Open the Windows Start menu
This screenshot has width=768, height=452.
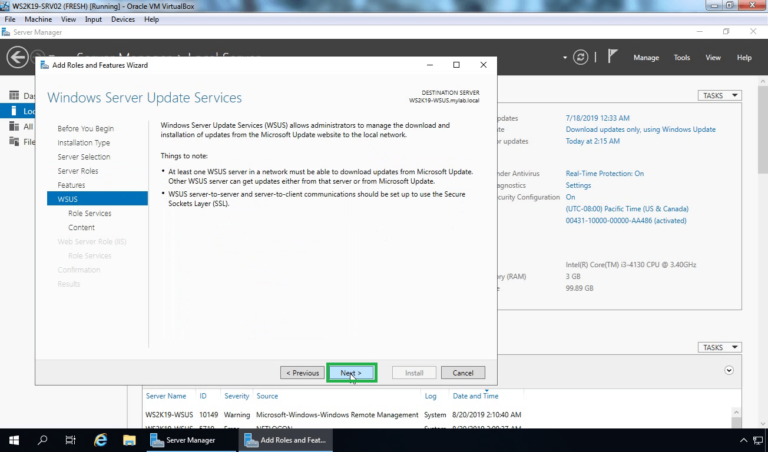coord(14,439)
